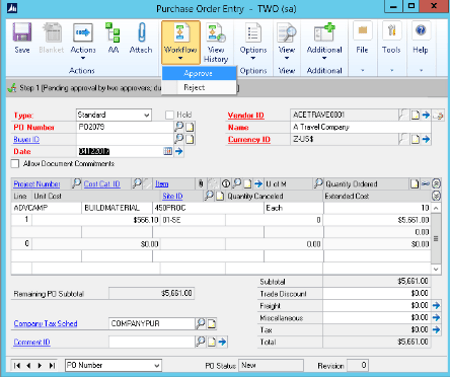Click the U of M lookup magnifier
This screenshot has width=450, height=377.
(319, 183)
